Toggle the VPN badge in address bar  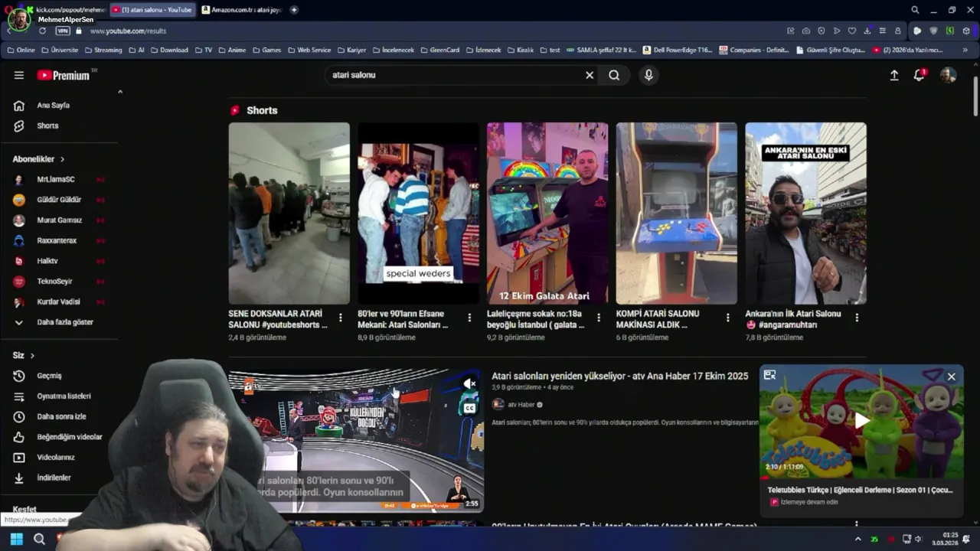point(62,31)
